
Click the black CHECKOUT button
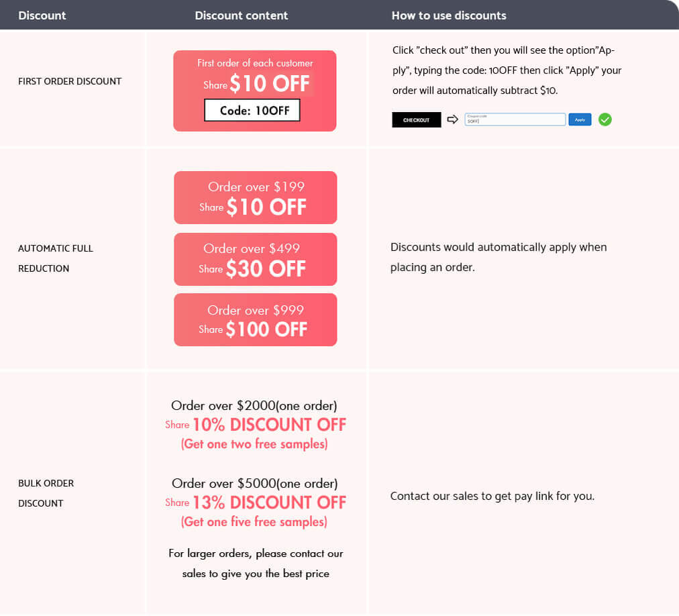[416, 120]
